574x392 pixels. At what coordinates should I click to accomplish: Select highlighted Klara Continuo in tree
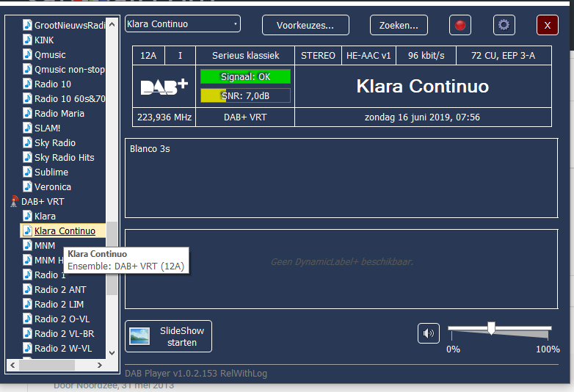pos(65,231)
